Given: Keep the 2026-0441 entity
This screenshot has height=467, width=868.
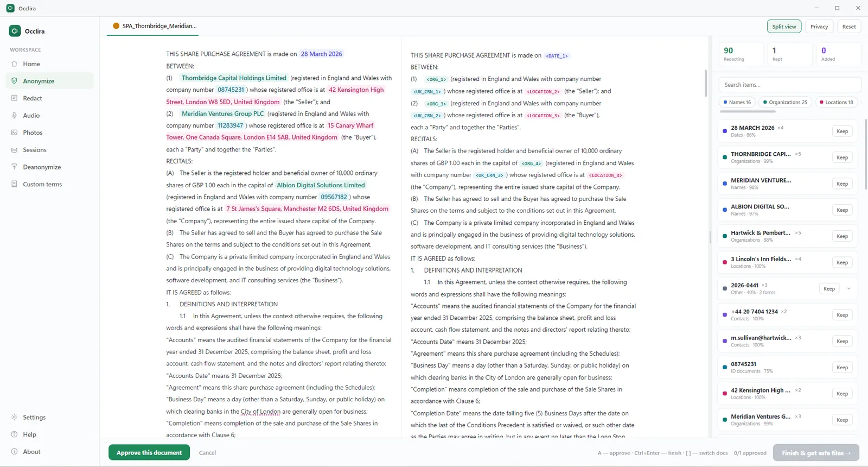Looking at the screenshot, I should 829,289.
